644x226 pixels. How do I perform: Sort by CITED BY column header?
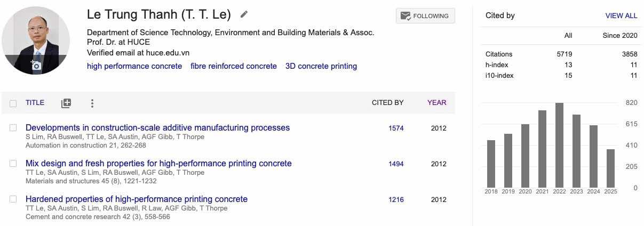tap(387, 103)
